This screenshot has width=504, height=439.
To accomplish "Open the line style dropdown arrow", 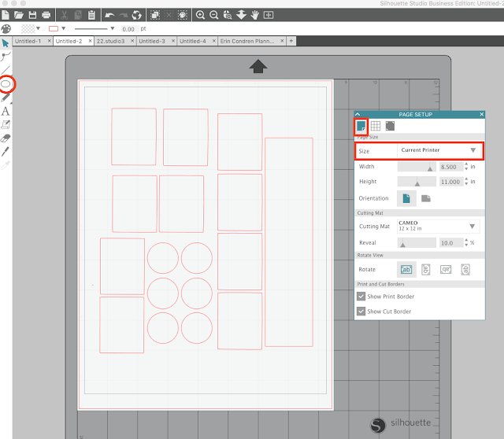I will click(x=113, y=28).
